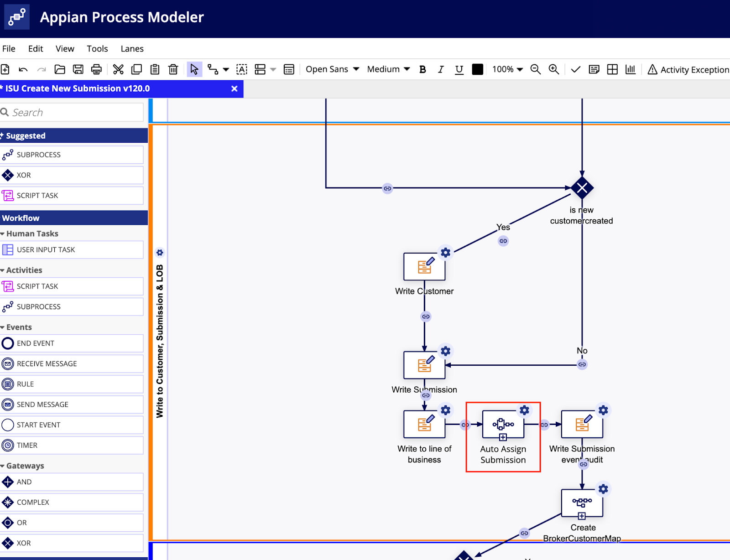730x560 pixels.
Task: Click the New process model icon
Action: (5, 69)
